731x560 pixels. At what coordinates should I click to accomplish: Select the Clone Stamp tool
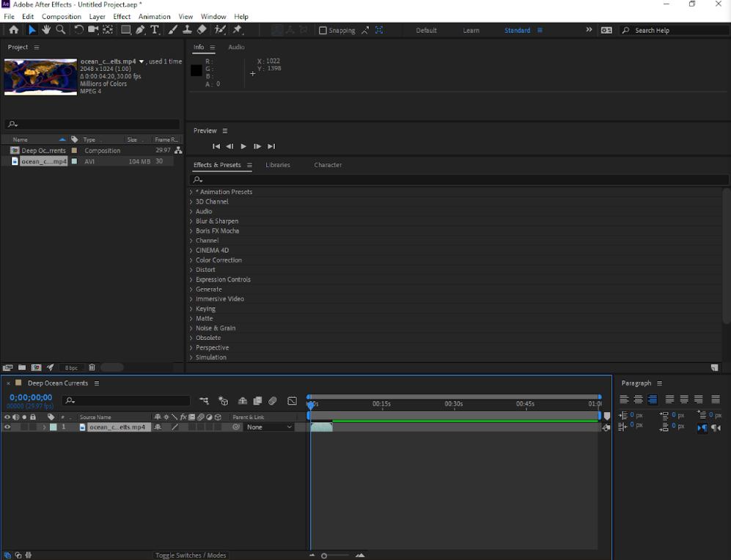coord(187,30)
